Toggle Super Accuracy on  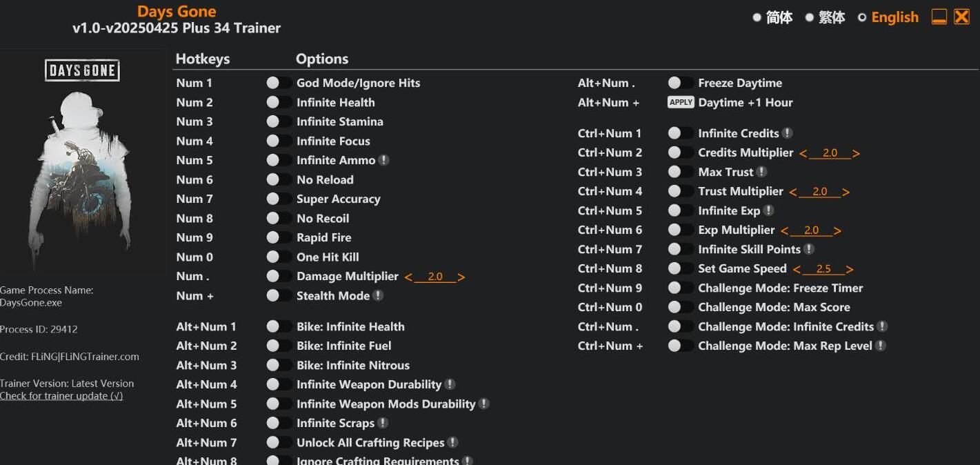coord(279,199)
